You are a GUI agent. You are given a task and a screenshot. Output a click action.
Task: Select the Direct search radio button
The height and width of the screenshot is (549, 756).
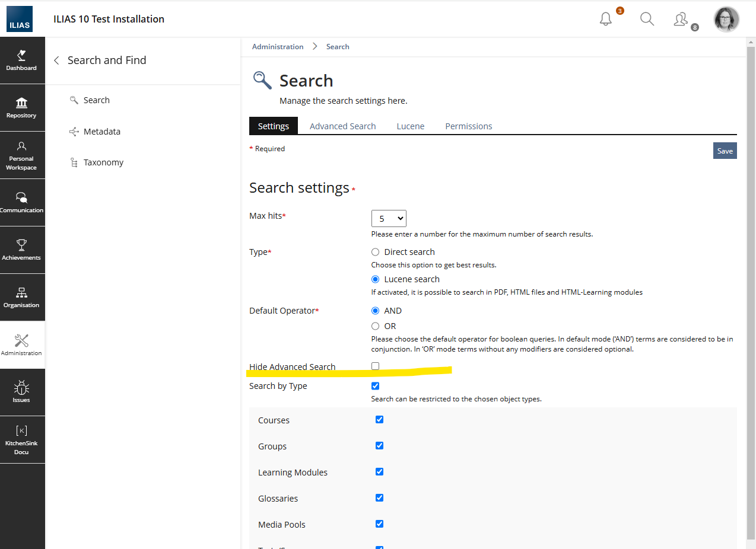coord(375,252)
